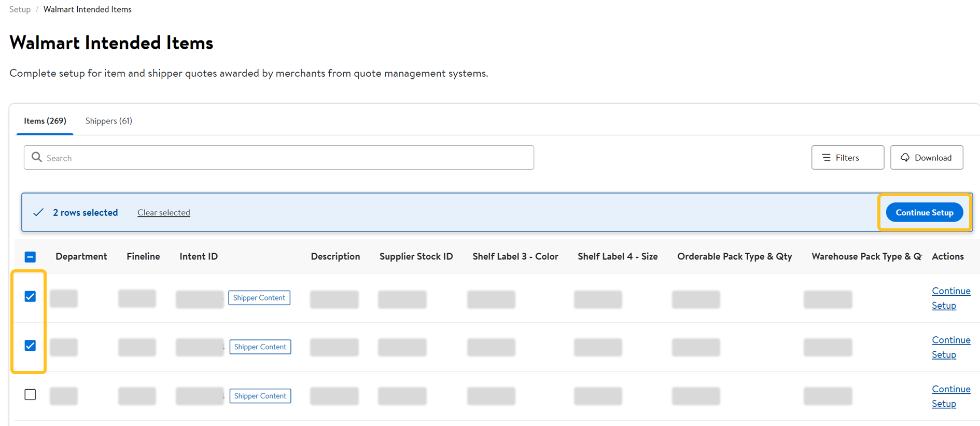This screenshot has width=980, height=426.
Task: Click Clear selected link
Action: (164, 212)
